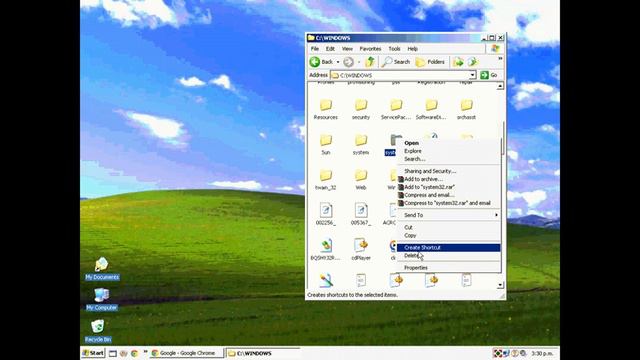Click the Go button beside address bar
640x360 pixels.
click(x=489, y=75)
